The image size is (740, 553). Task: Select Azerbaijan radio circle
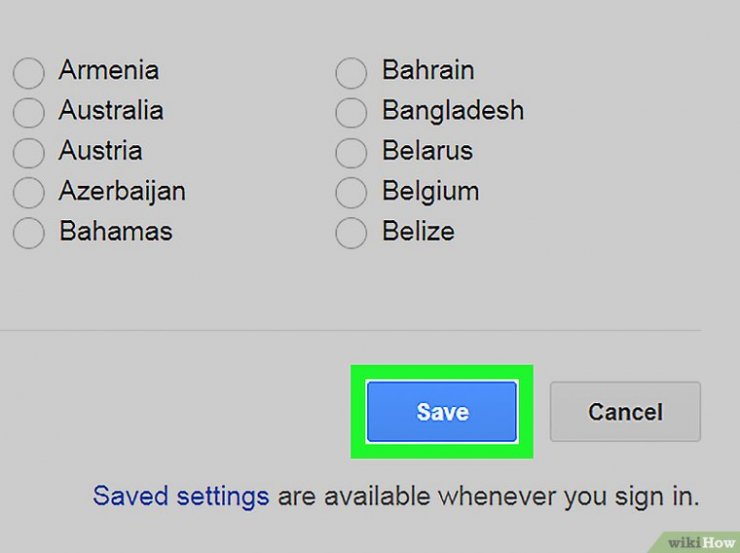click(29, 193)
